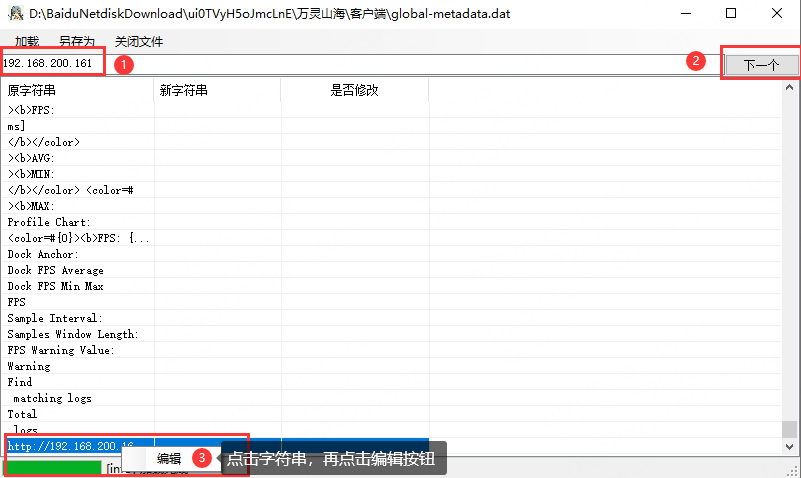Click the 关闭文件 menu item
Viewport: 801px width, 478px height.
(138, 41)
